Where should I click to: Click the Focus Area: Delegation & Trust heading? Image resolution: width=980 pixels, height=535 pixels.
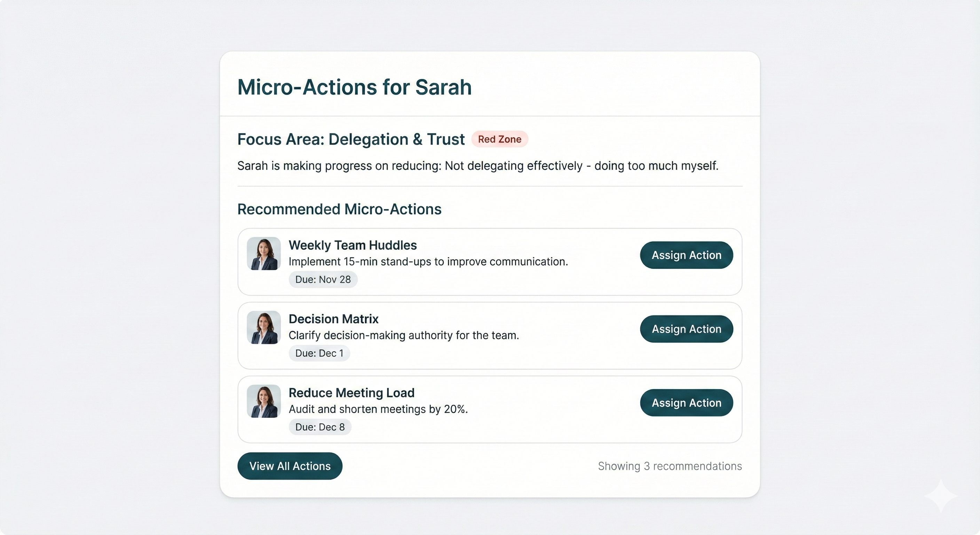[x=350, y=139]
